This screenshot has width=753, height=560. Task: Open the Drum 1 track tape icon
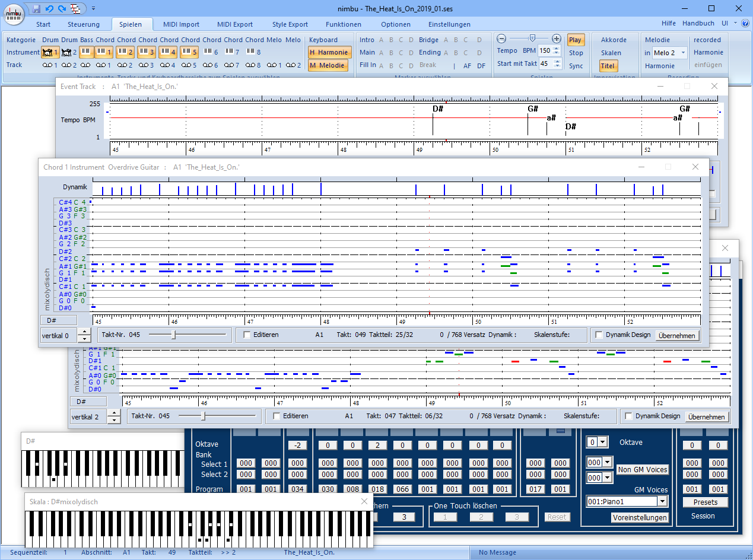50,65
